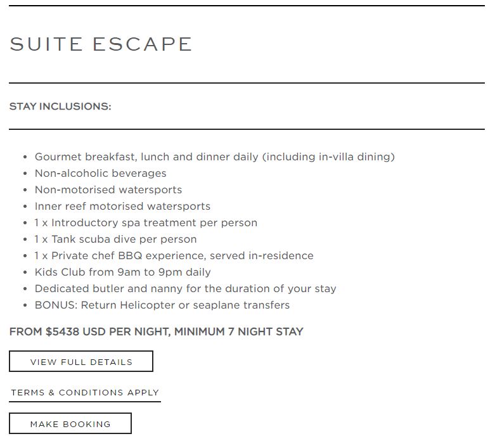This screenshot has height=448, width=495.
Task: Click the Inner reef motorised watersports item
Action: point(122,206)
